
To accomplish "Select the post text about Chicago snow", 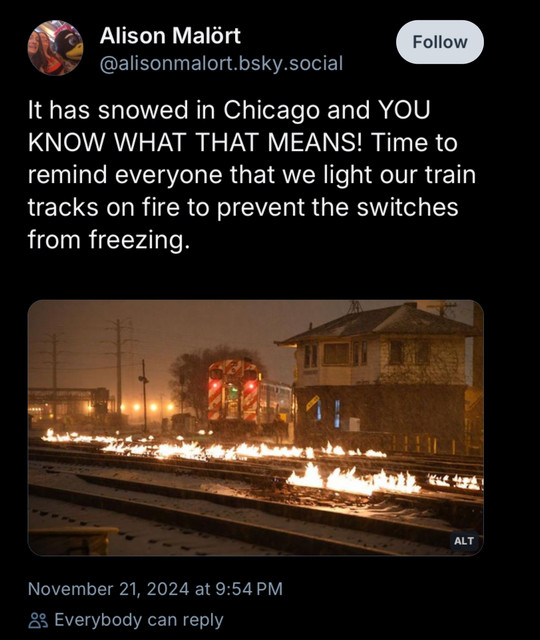I will 252,175.
